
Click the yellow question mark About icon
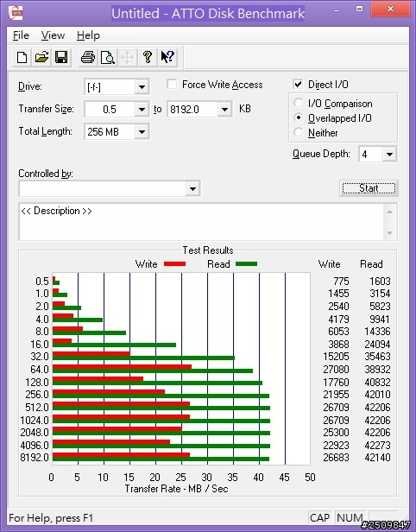tap(147, 57)
